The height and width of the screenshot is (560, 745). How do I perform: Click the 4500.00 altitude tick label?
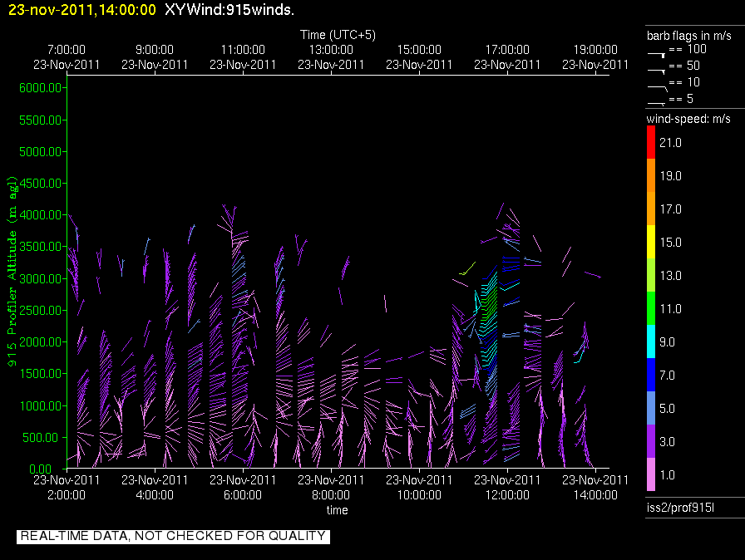[x=41, y=183]
